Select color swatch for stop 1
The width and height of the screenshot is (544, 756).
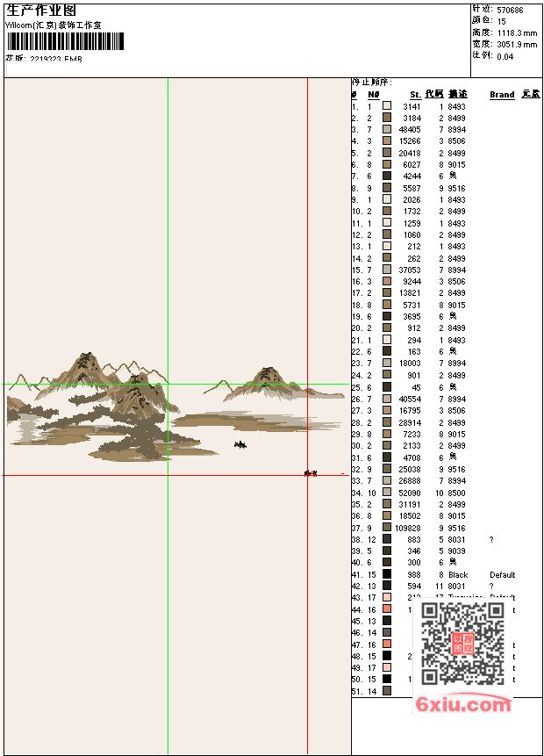click(x=387, y=105)
